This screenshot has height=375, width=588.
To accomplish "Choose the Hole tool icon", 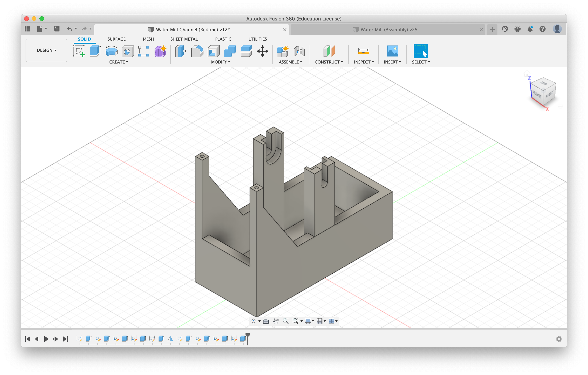I will coord(128,51).
